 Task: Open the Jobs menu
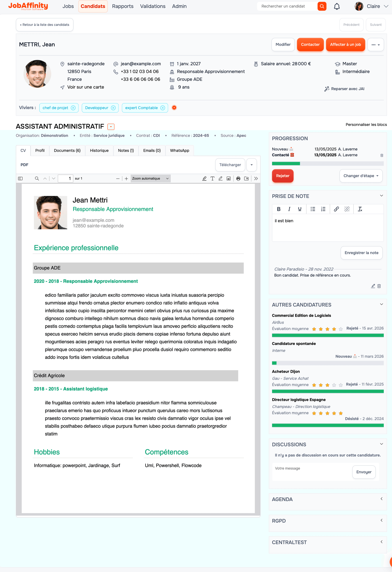pos(68,6)
